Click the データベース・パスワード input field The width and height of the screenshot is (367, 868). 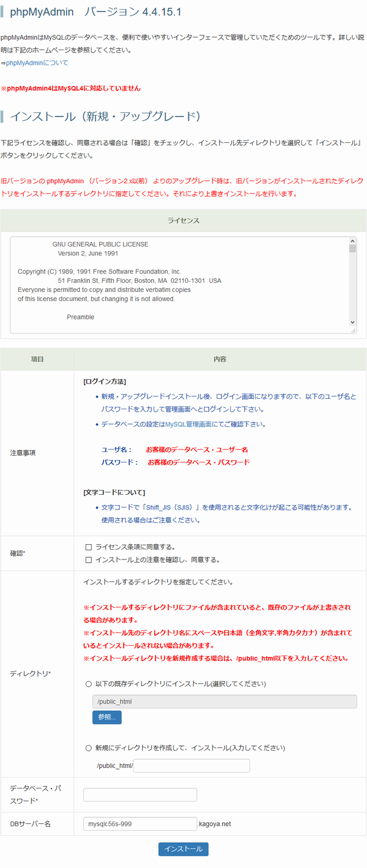click(140, 795)
